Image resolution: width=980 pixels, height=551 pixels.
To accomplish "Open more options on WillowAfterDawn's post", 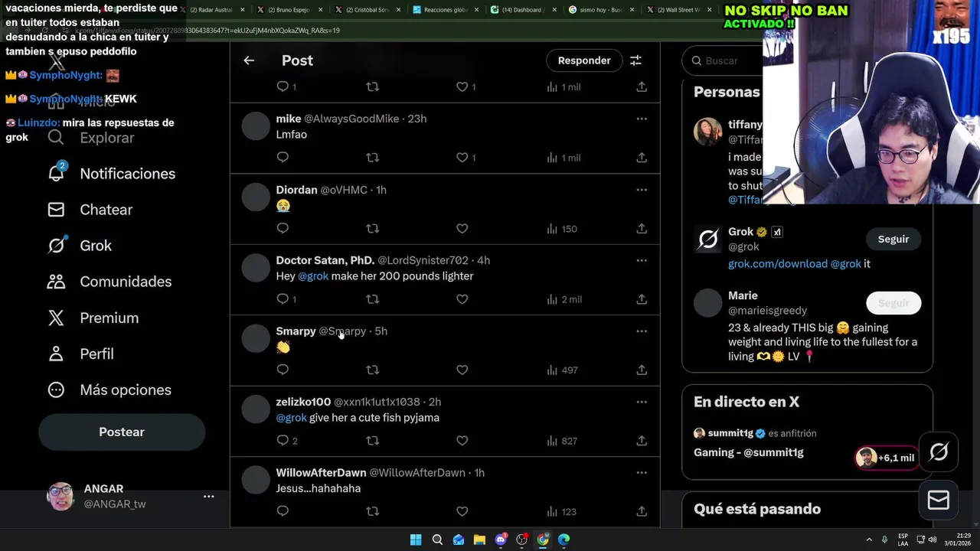I will (642, 472).
